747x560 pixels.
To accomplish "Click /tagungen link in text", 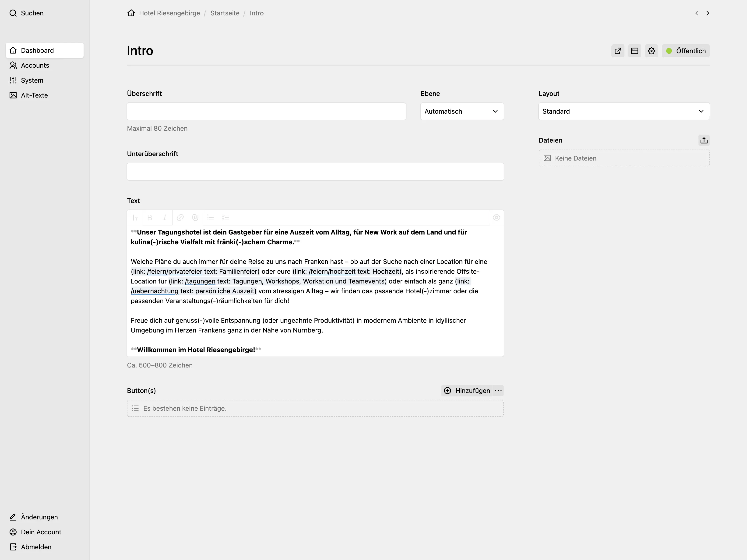I will 200,281.
